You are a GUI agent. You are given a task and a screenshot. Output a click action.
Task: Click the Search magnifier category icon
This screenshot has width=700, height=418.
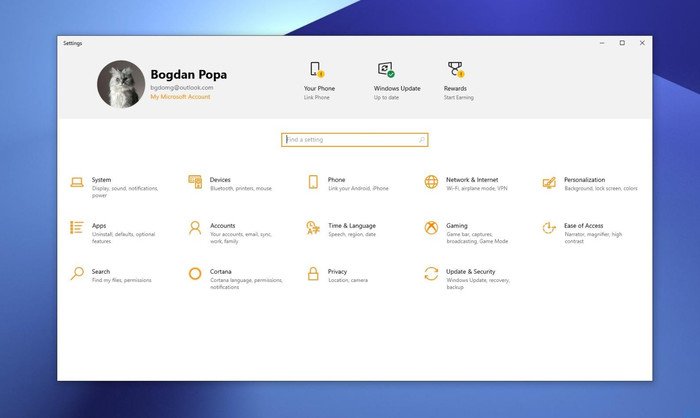tap(77, 273)
